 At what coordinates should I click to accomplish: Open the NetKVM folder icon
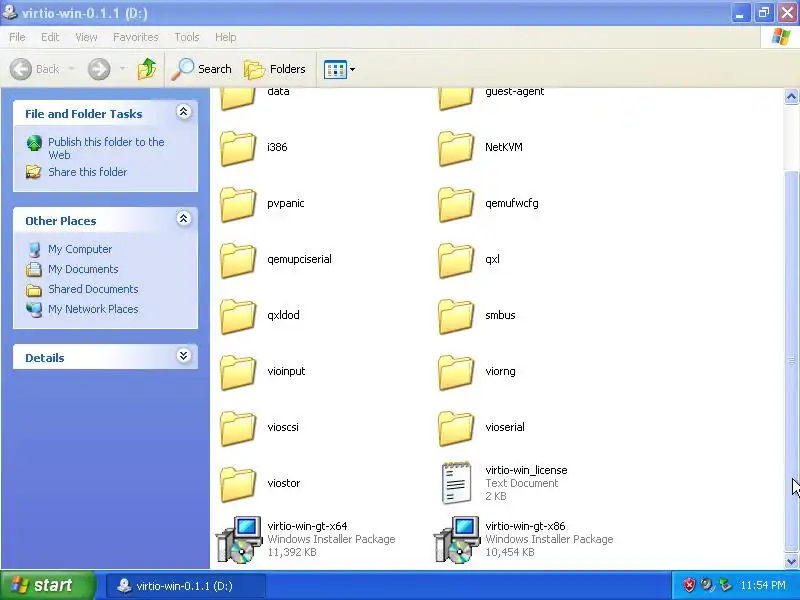[x=456, y=148]
